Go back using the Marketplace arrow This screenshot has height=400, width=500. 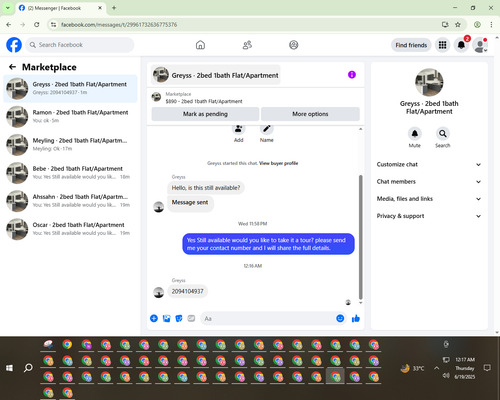[x=12, y=67]
